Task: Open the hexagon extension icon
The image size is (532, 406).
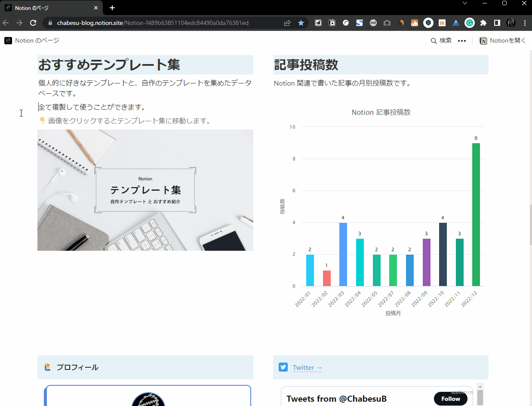Action: [x=428, y=23]
